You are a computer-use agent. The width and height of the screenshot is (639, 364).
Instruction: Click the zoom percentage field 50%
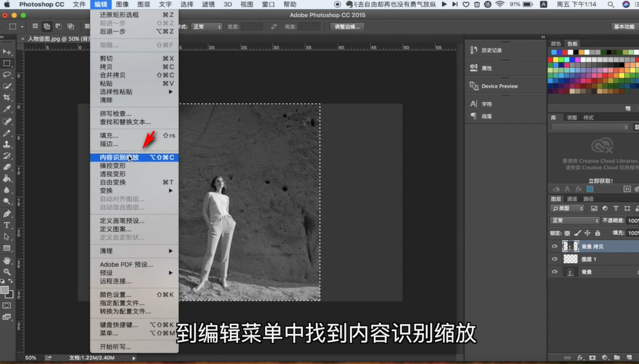[x=31, y=358]
